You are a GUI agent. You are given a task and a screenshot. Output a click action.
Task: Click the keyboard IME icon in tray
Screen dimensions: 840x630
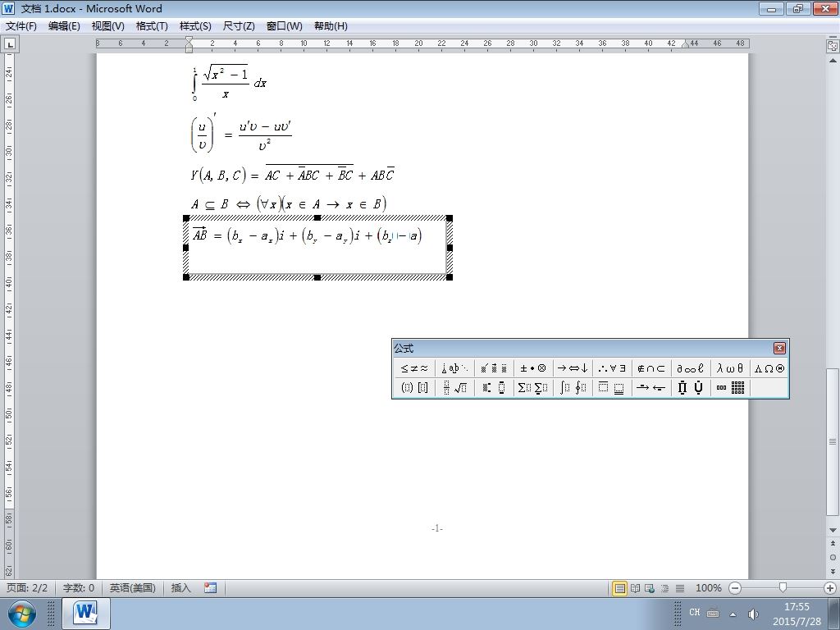coord(713,612)
